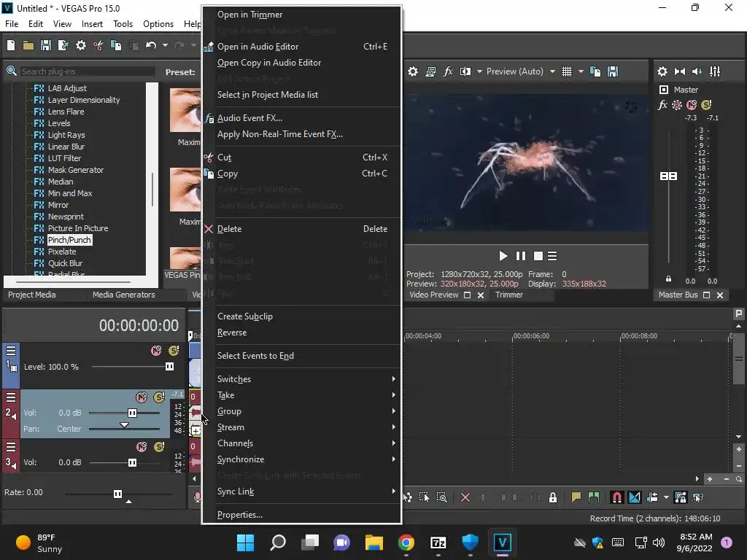
Task: Open VEGAS Pro in Windows taskbar
Action: point(502,542)
